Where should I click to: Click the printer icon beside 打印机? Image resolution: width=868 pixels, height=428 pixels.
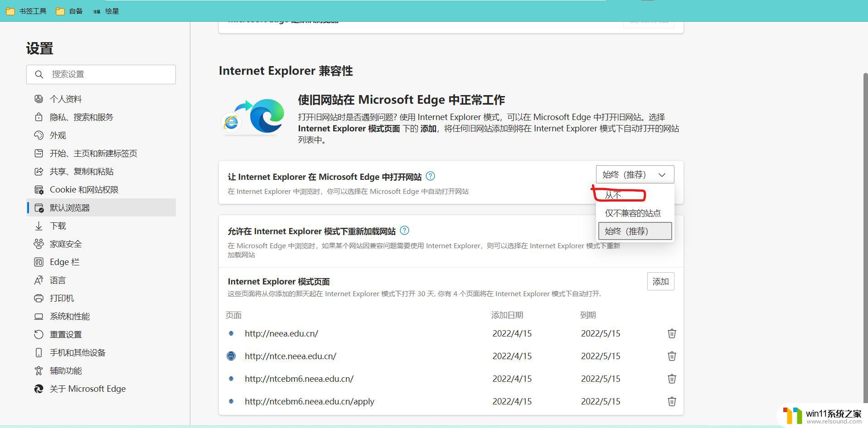point(39,298)
